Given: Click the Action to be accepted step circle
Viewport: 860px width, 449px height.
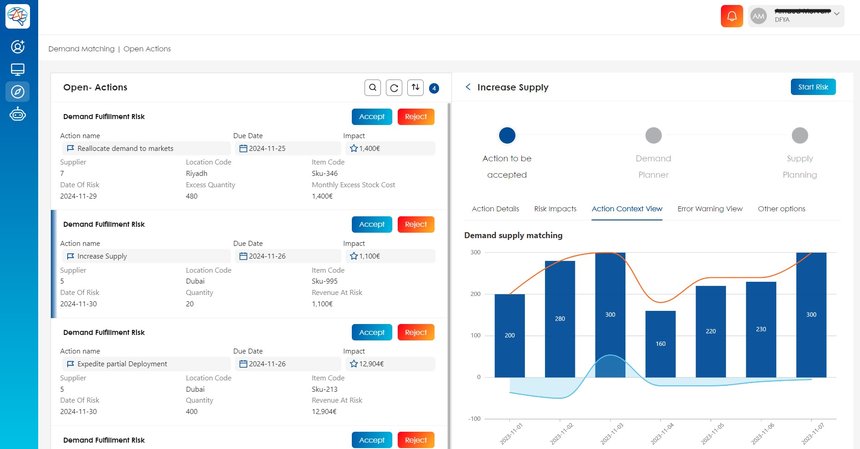Looking at the screenshot, I should [507, 135].
